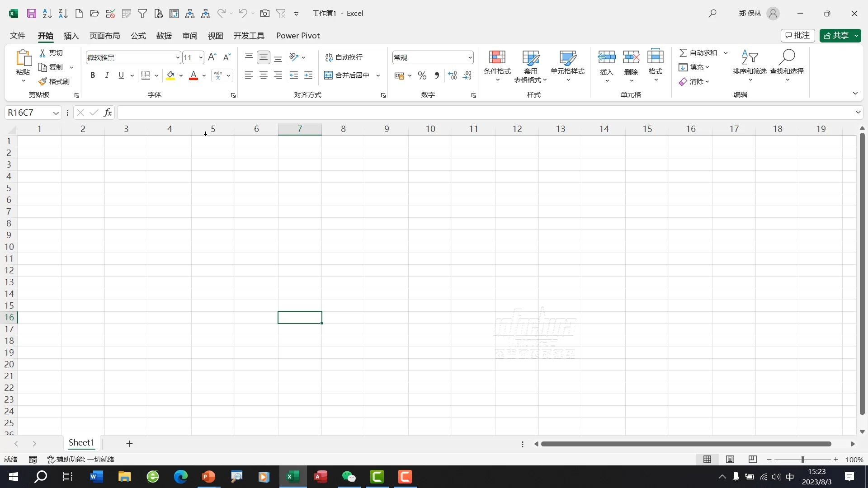Switch to the 数据 ribbon tab
868x488 pixels.
pyautogui.click(x=164, y=36)
